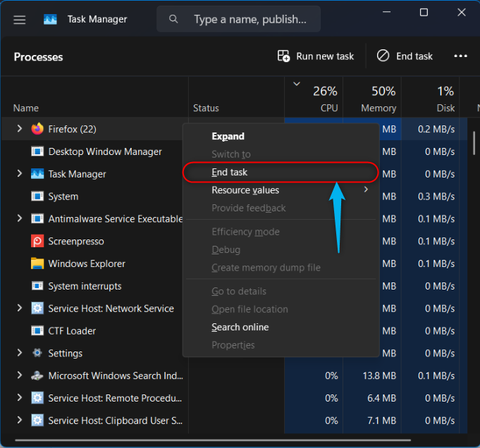Click the Settings gear process icon
The height and width of the screenshot is (448, 480).
tap(37, 353)
